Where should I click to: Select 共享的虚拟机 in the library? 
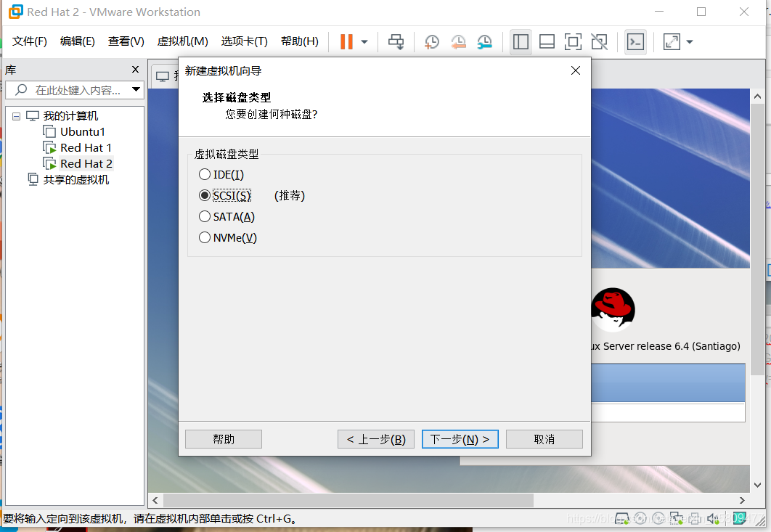(x=76, y=180)
